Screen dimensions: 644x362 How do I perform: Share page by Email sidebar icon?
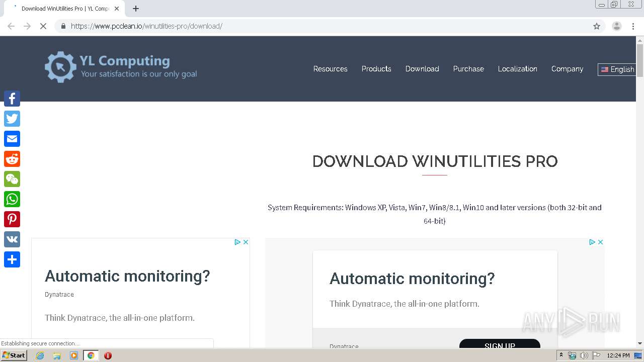coord(12,139)
